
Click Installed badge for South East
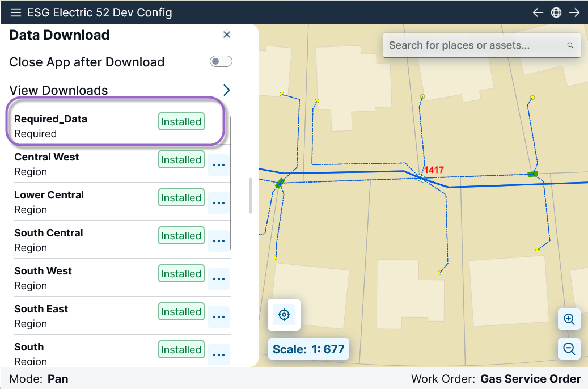pos(181,311)
